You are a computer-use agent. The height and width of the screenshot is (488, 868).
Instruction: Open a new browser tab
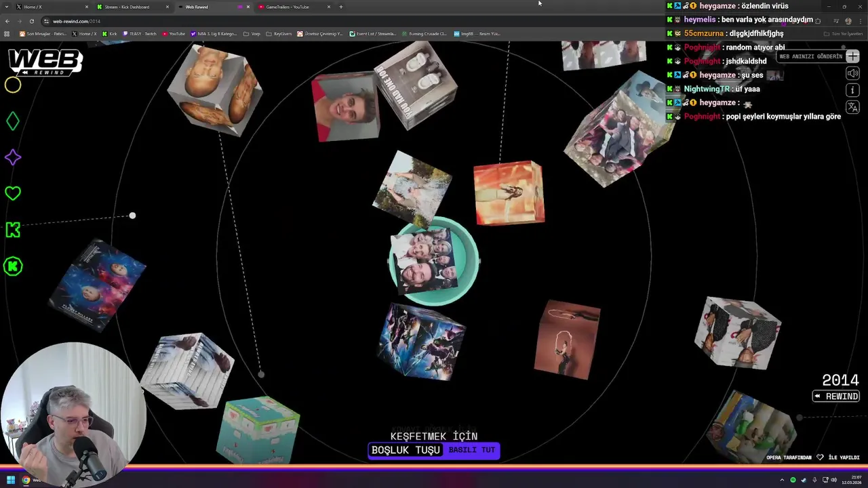click(x=341, y=7)
